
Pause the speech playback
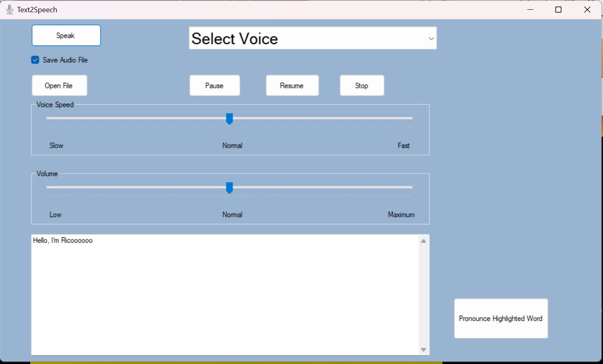pyautogui.click(x=215, y=86)
